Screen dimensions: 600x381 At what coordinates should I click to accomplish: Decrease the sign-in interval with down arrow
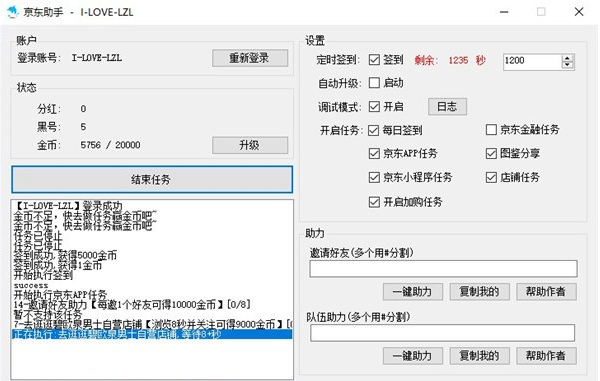567,65
